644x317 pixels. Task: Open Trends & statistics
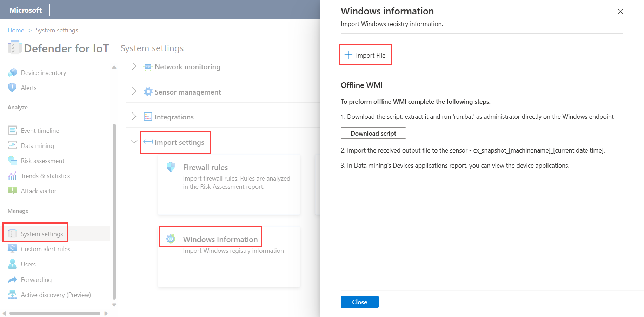(45, 176)
